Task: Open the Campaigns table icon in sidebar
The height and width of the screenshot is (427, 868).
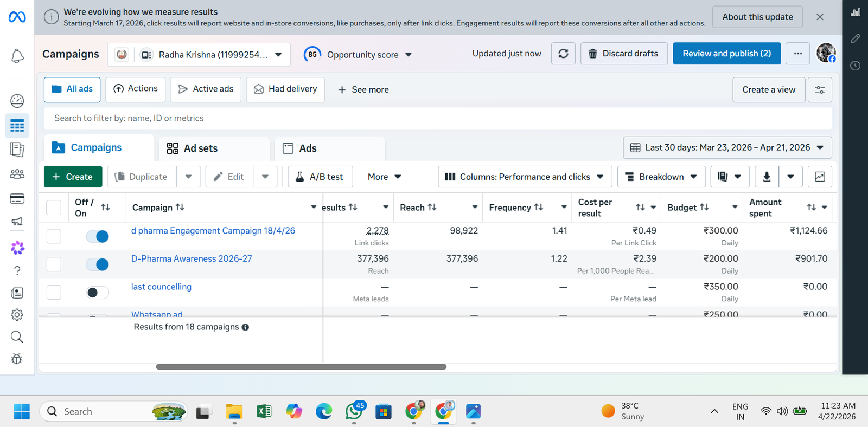Action: (x=17, y=126)
